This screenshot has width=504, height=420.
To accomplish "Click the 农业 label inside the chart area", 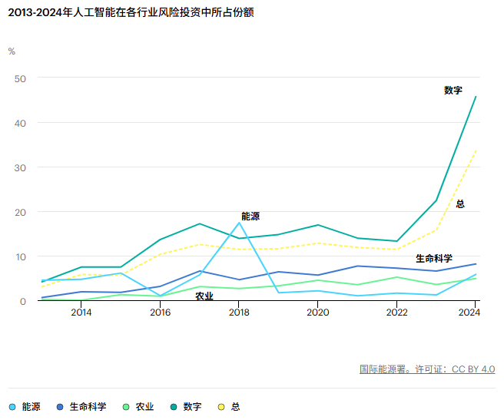I will [x=204, y=296].
